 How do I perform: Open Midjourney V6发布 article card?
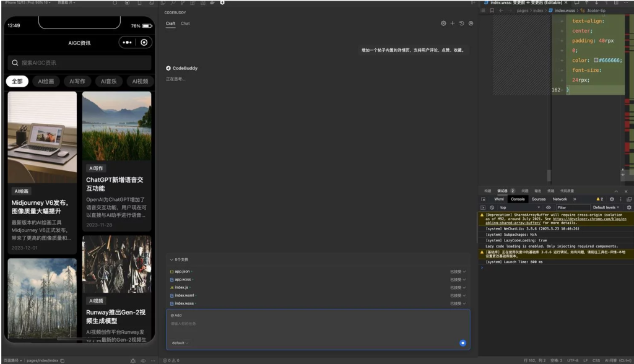42,173
